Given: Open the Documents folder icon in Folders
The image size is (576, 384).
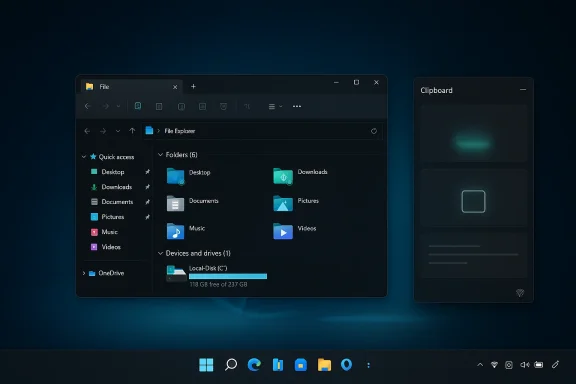Looking at the screenshot, I should 175,203.
